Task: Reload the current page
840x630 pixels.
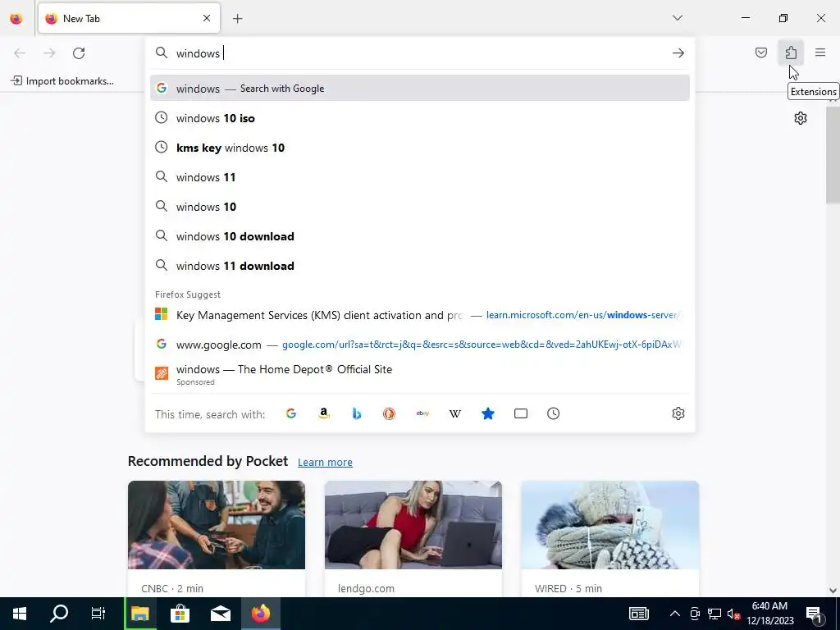Action: [x=79, y=53]
